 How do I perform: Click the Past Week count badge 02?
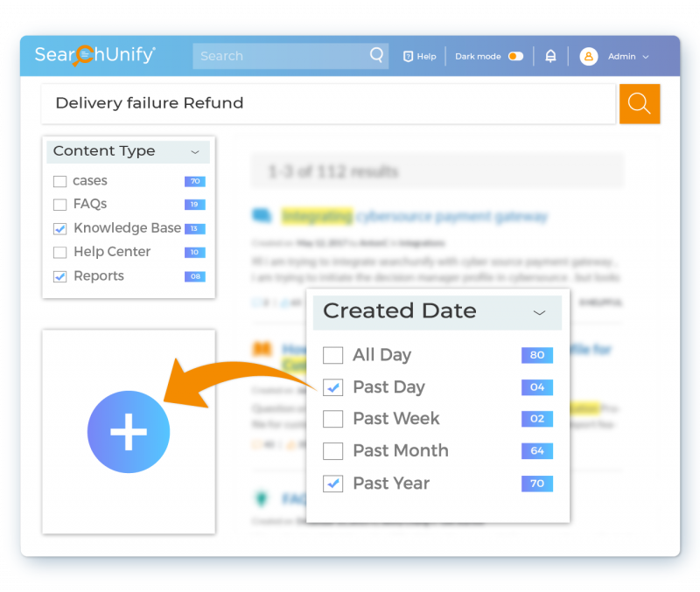click(537, 419)
